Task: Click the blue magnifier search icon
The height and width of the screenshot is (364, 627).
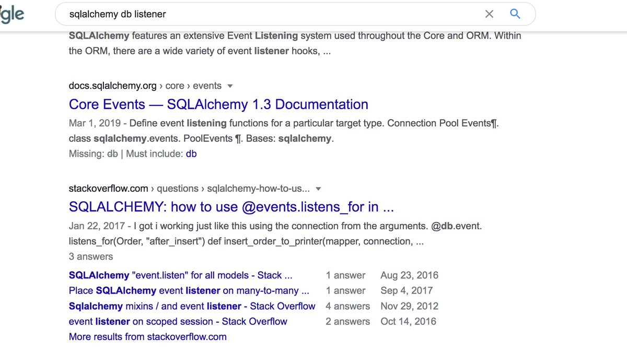Action: point(515,14)
